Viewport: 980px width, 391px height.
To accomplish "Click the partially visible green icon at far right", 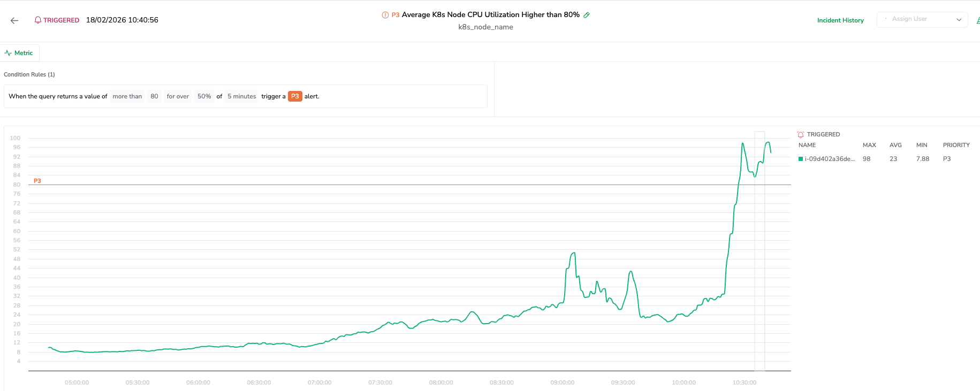I will pyautogui.click(x=978, y=20).
